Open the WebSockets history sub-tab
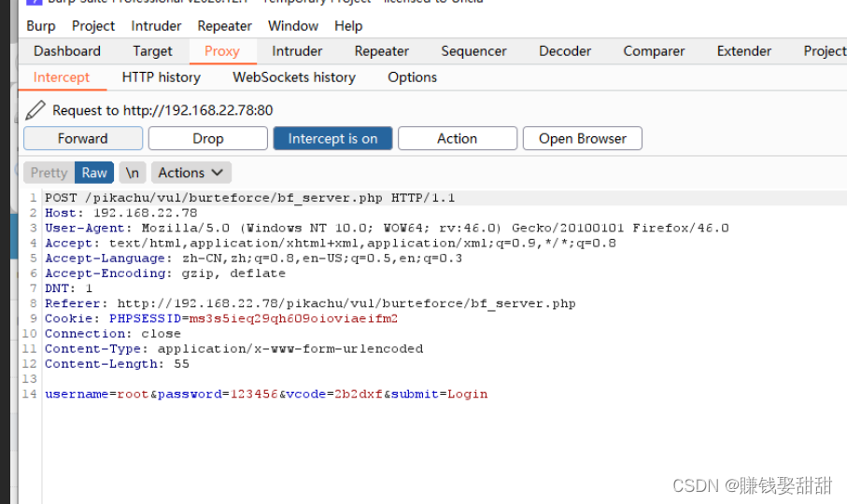The height and width of the screenshot is (504, 847). coord(294,77)
